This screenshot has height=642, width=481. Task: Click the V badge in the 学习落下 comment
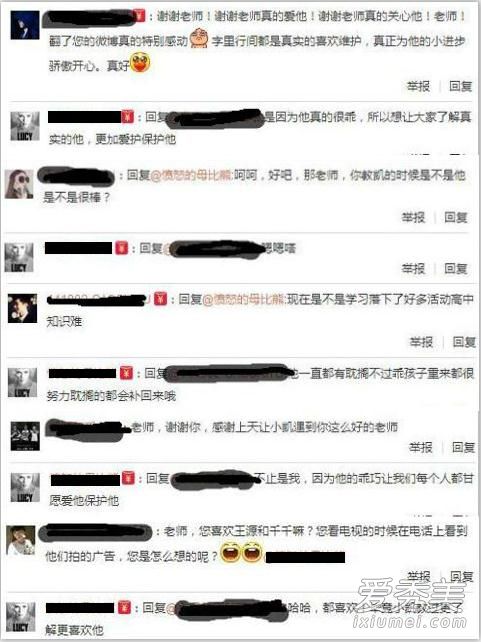pyautogui.click(x=160, y=298)
